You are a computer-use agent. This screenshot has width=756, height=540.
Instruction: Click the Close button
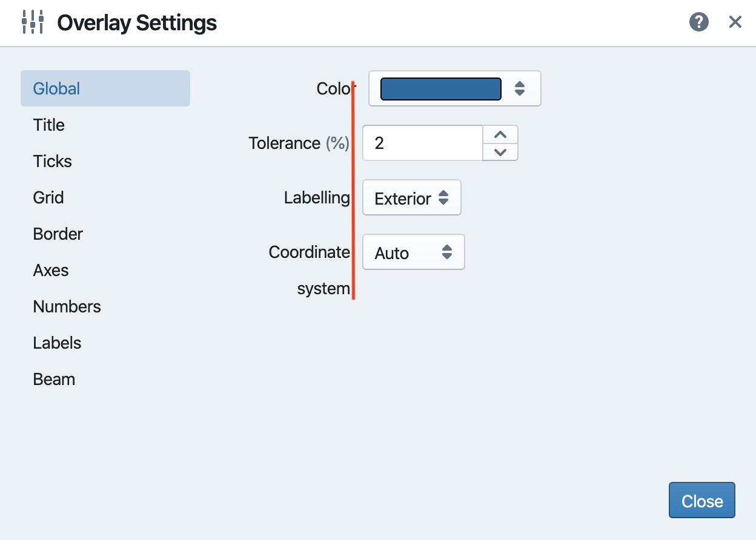(x=701, y=500)
